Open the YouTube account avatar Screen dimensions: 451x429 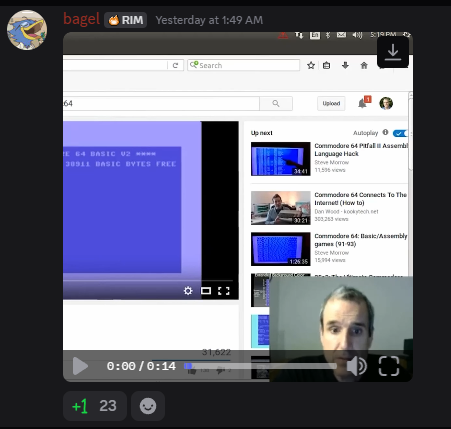click(386, 103)
